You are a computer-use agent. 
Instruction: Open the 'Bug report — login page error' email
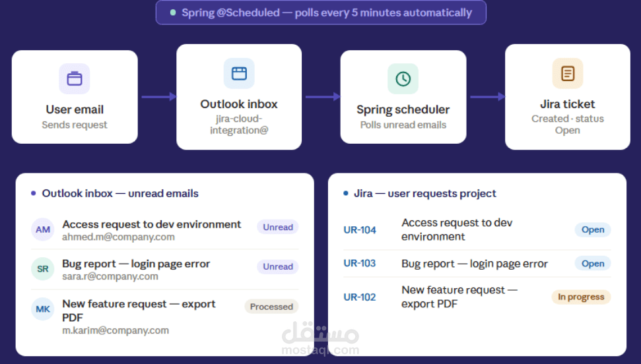pos(136,264)
